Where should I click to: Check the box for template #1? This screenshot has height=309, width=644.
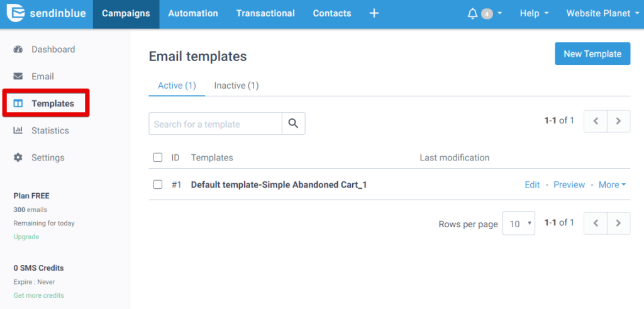point(158,184)
